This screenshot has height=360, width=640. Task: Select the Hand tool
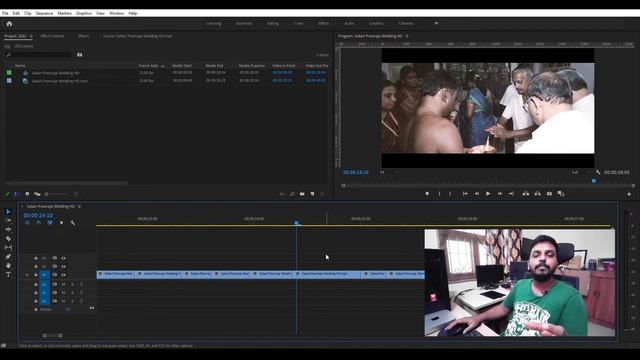point(8,266)
